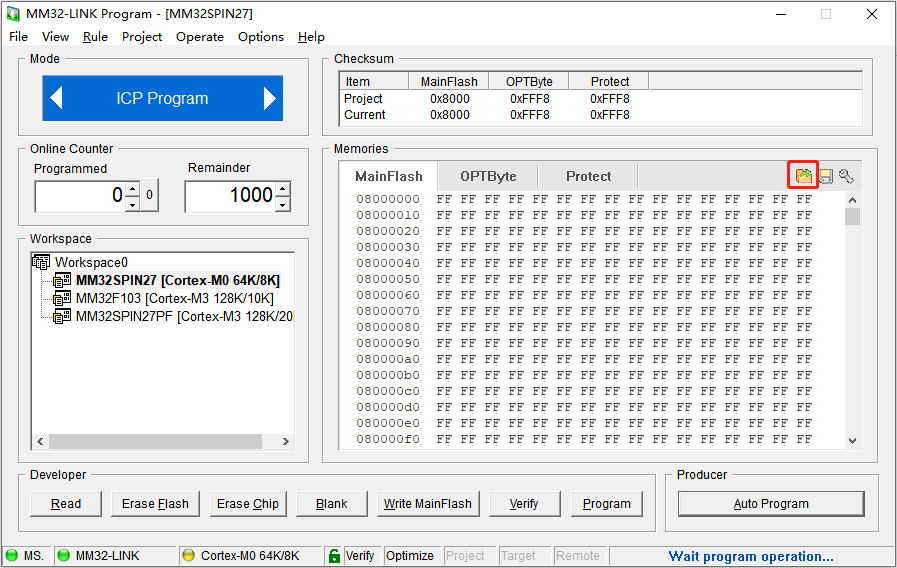The image size is (897, 568).
Task: Switch mode with right arrow of ICP Program
Action: pos(269,98)
